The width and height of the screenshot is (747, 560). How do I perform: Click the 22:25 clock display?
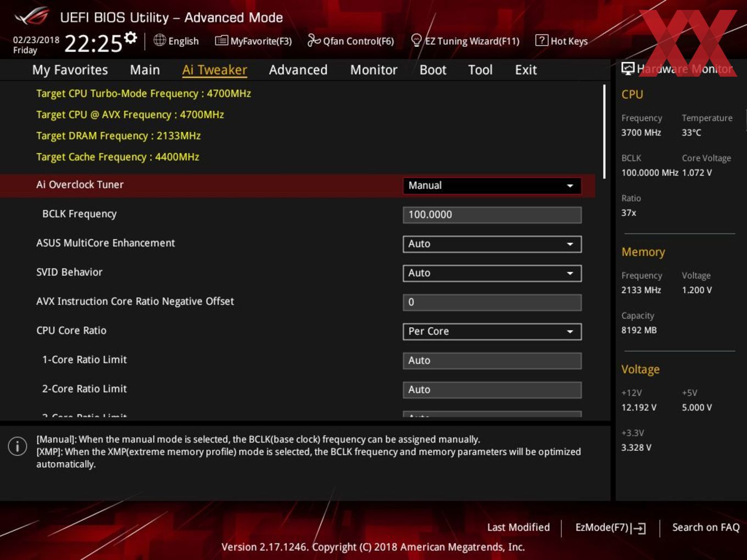[x=93, y=43]
